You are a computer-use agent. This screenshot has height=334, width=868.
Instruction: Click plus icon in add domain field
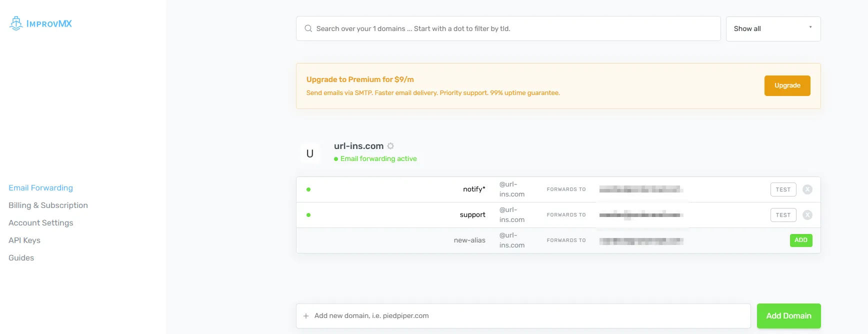click(x=306, y=316)
